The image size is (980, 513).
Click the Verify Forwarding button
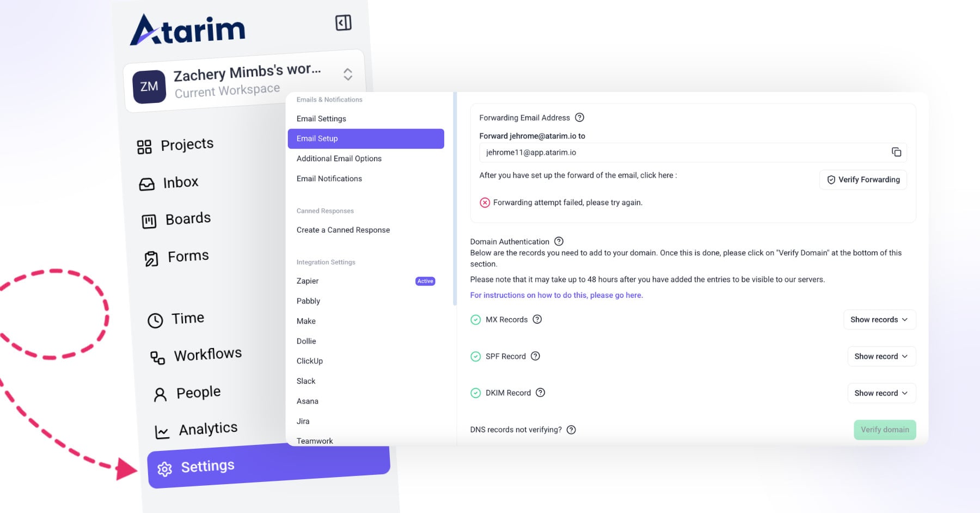(x=863, y=180)
